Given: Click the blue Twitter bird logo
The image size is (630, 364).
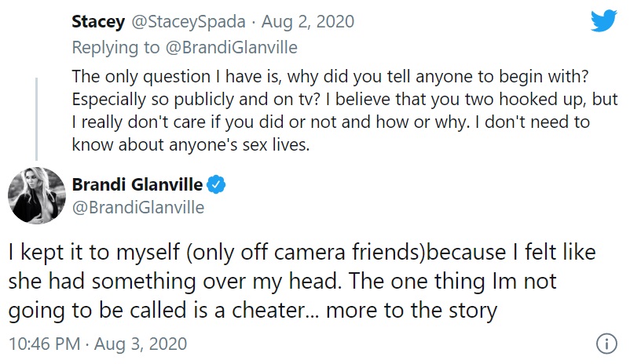Looking at the screenshot, I should (x=604, y=20).
